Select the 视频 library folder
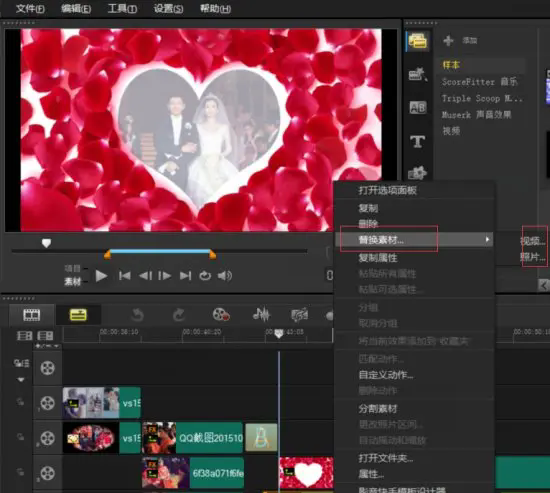550x493 pixels. tap(451, 131)
